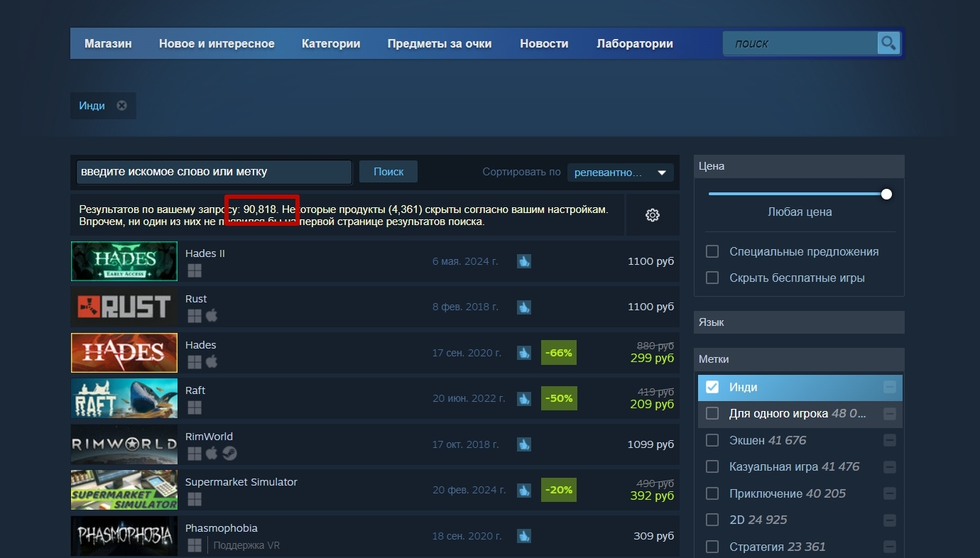The height and width of the screenshot is (558, 980).
Task: Collapse the Метки filter section
Action: point(799,359)
